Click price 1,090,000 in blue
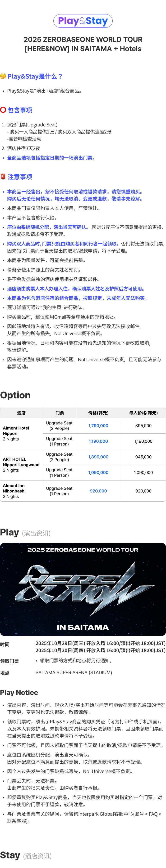This screenshot has height=868, width=166. pos(98,472)
